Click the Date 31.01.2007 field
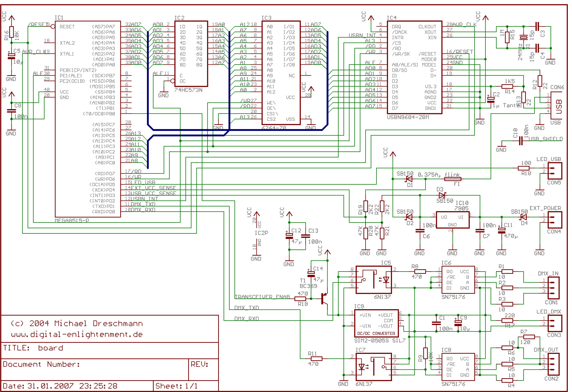This screenshot has width=572, height=392. click(x=77, y=386)
